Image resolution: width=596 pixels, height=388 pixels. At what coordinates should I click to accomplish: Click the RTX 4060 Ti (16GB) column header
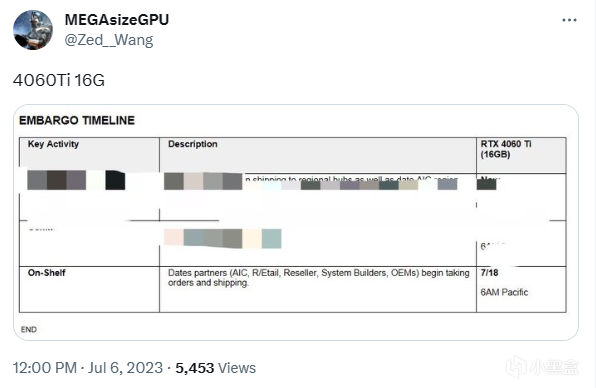pyautogui.click(x=506, y=149)
